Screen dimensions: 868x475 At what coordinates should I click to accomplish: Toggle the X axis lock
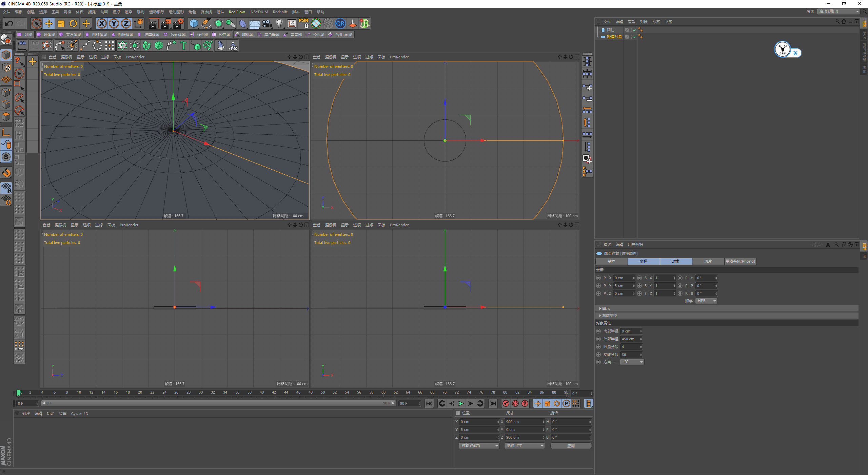101,23
